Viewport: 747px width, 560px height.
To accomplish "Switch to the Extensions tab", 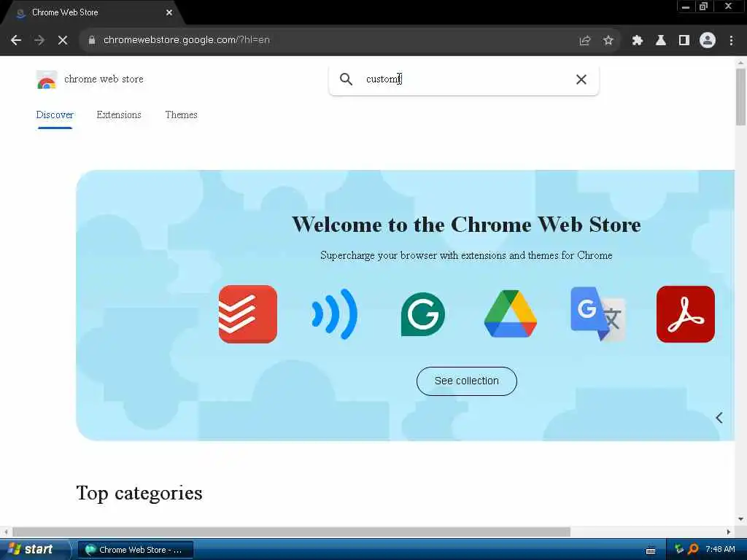I will [119, 114].
